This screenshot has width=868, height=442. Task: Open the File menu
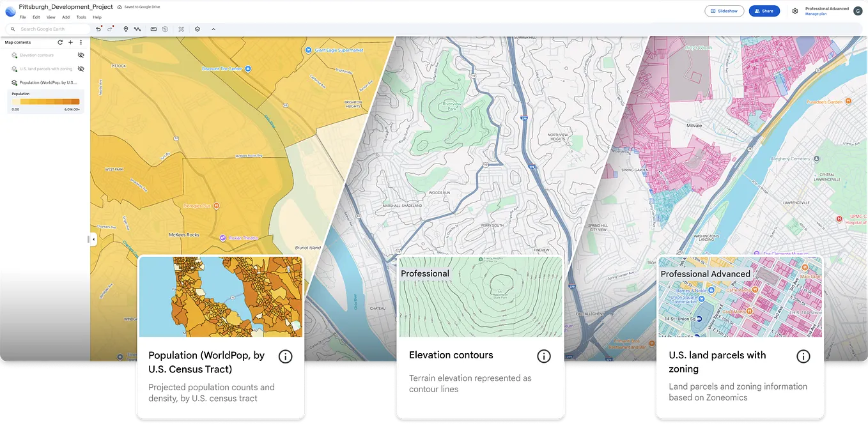click(x=22, y=17)
